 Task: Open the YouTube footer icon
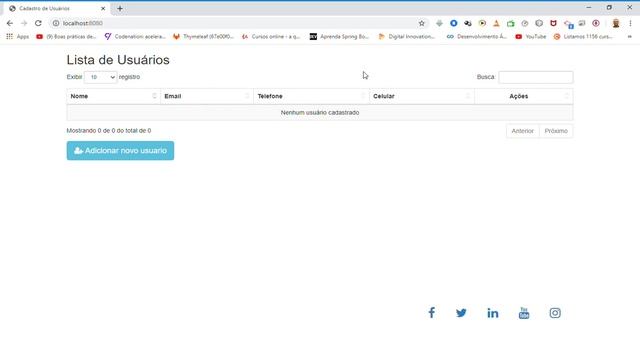(x=524, y=313)
